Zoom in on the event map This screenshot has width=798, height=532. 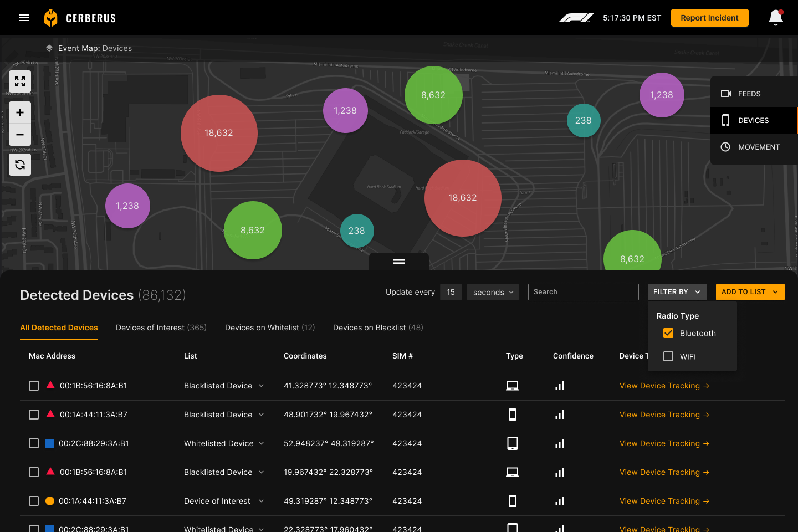[20, 112]
